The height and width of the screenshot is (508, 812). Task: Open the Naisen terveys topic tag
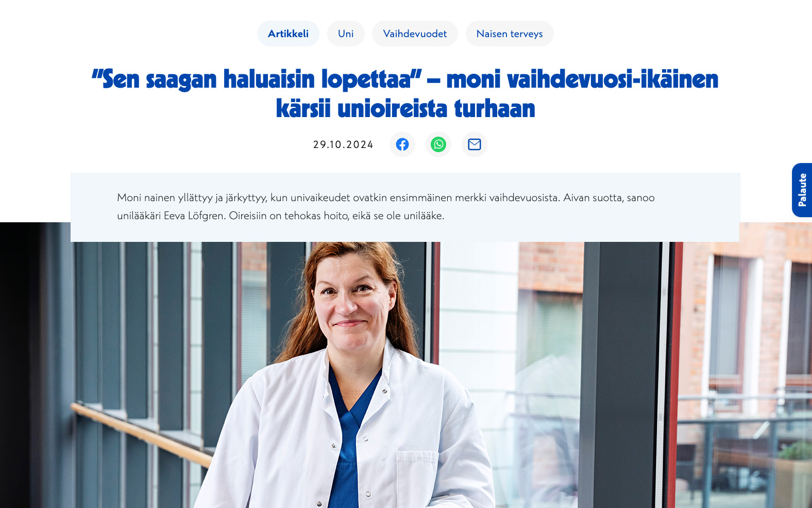pyautogui.click(x=510, y=34)
